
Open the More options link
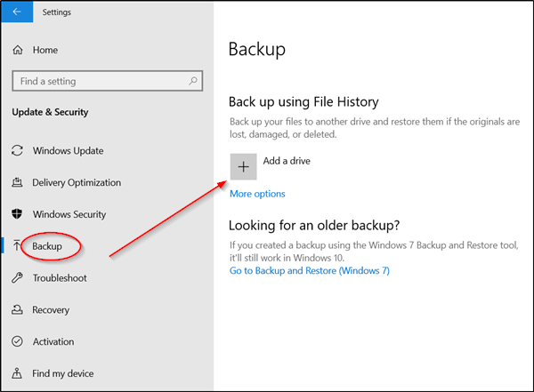pyautogui.click(x=257, y=194)
